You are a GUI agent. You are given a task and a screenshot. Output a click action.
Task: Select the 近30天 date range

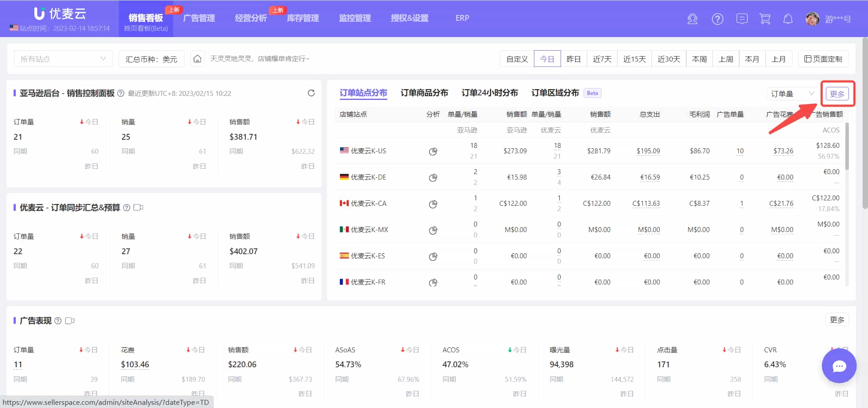point(669,59)
